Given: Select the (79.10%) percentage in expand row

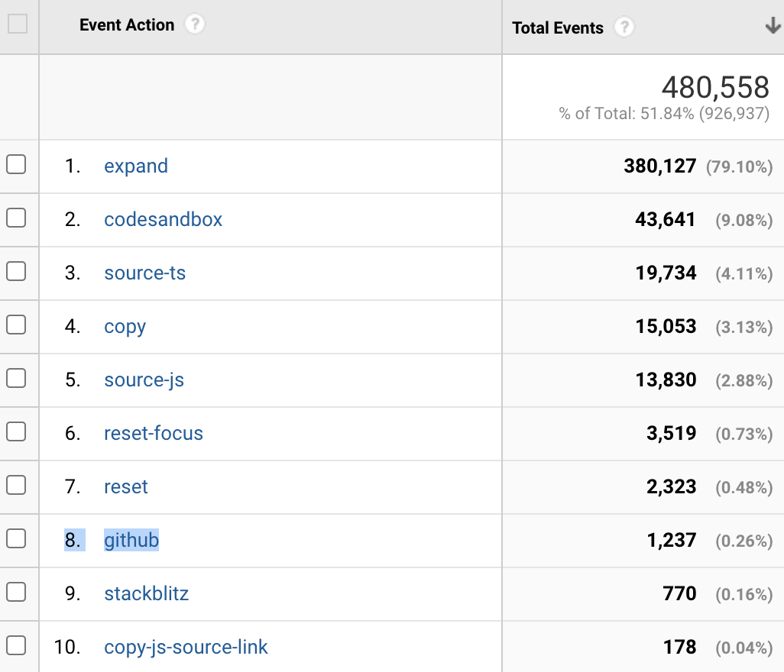Looking at the screenshot, I should pyautogui.click(x=740, y=166).
